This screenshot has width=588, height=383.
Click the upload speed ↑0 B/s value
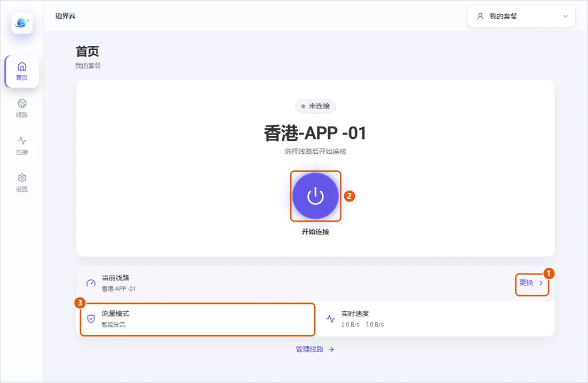coord(374,324)
